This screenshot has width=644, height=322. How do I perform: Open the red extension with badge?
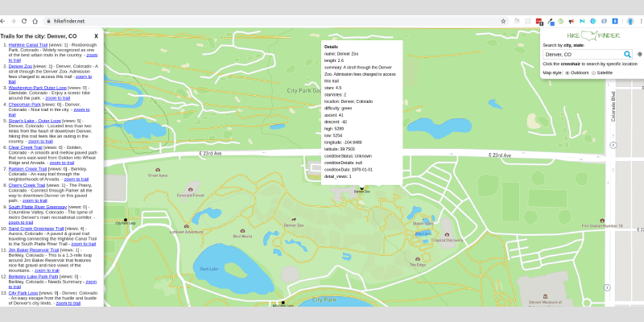tap(539, 22)
